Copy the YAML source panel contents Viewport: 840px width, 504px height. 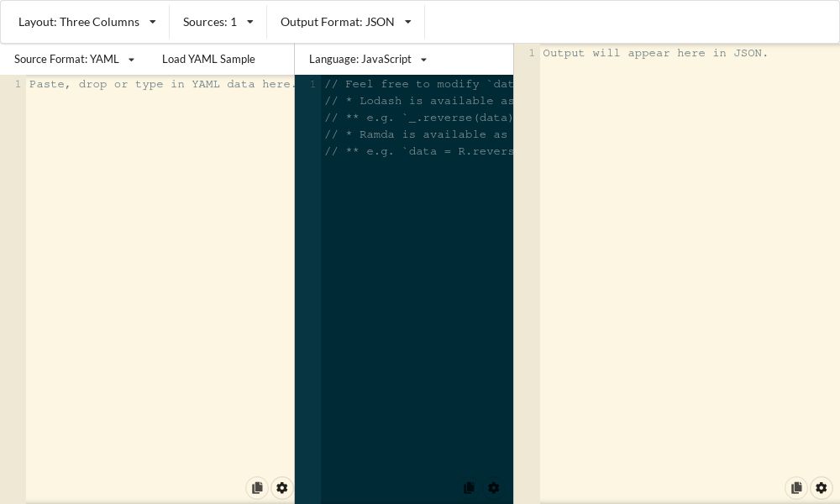tap(257, 488)
